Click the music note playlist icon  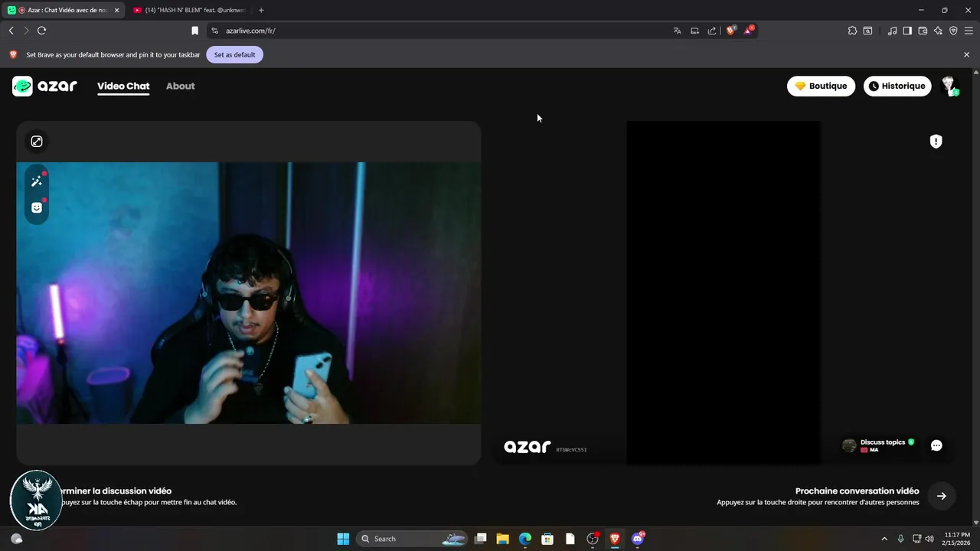(892, 31)
